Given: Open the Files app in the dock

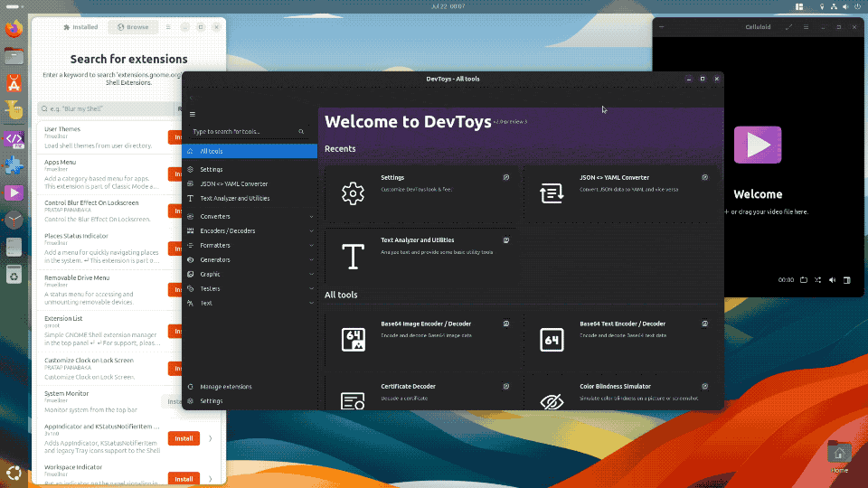Looking at the screenshot, I should click(x=14, y=56).
